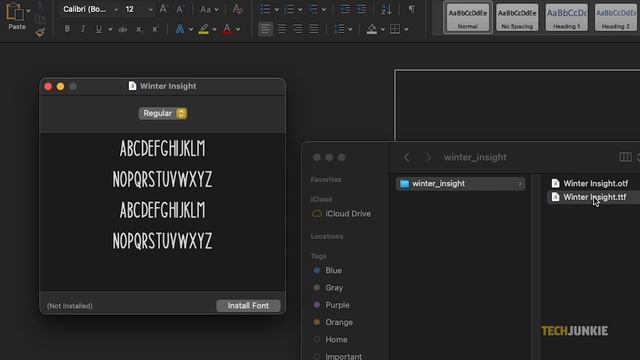
Task: Increase font size with the larger A icon
Action: 163,9
